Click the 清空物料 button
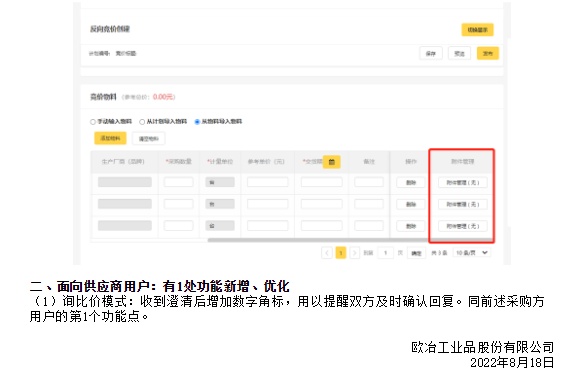Screen dimensions: 584x371 [149, 139]
